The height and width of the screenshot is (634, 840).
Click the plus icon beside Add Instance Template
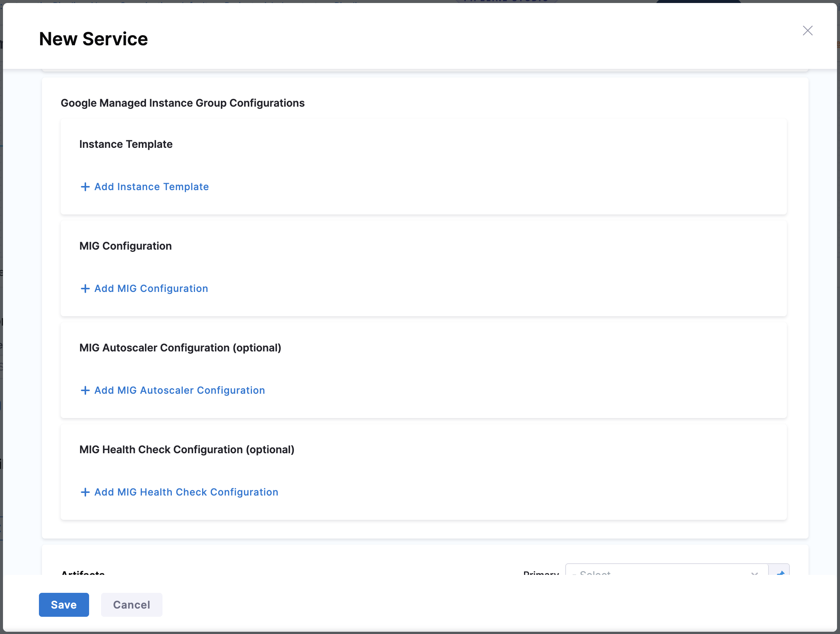pos(85,187)
